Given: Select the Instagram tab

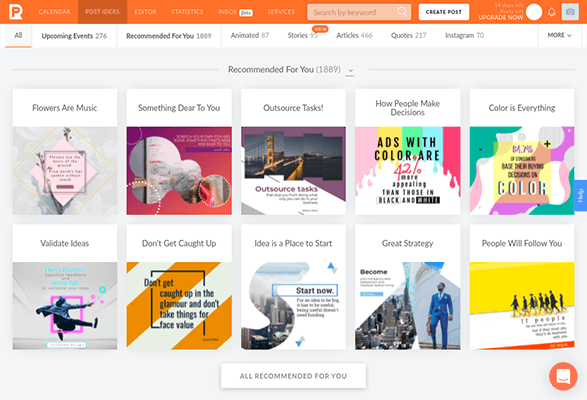Looking at the screenshot, I should click(x=464, y=36).
